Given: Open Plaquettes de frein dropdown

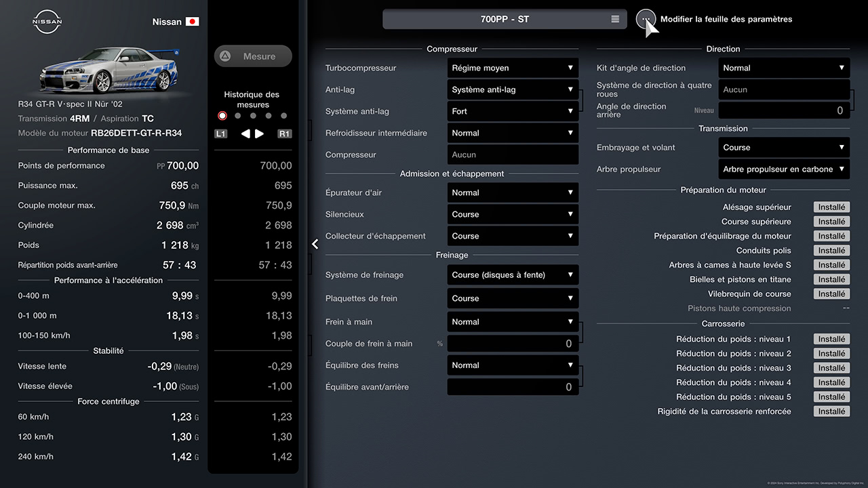Looking at the screenshot, I should click(x=513, y=298).
